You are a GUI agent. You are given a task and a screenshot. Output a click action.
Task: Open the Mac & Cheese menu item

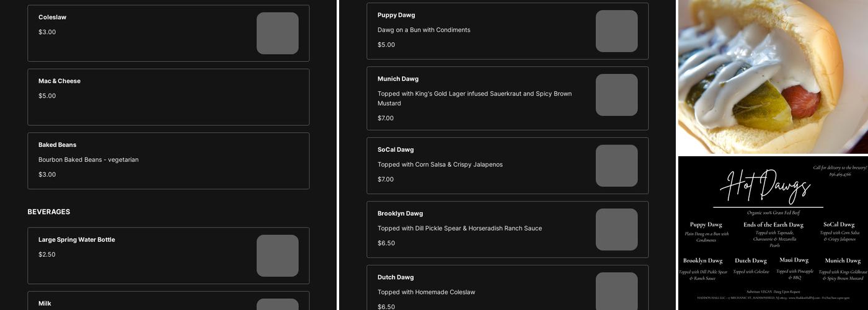click(168, 97)
